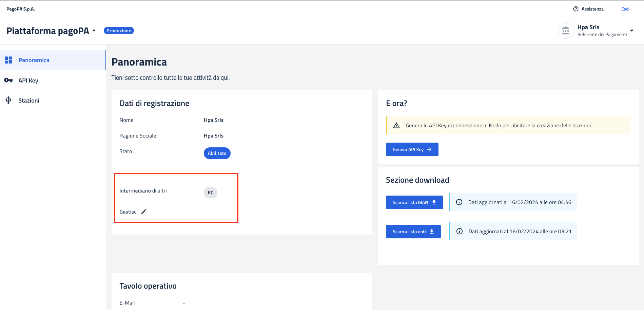644x310 pixels.
Task: Click the EC intermediary chip
Action: point(211,193)
